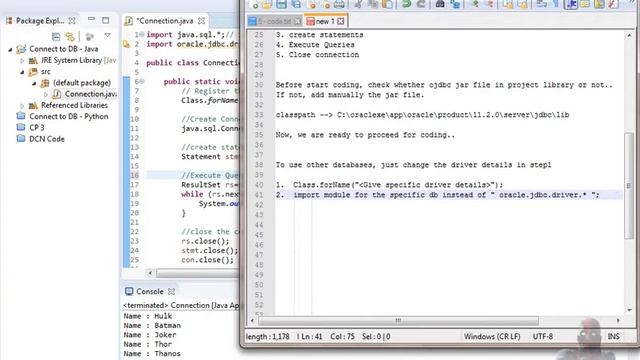Click the Redo arrow icon in Notepad++
The image size is (640, 360).
coord(421,4)
